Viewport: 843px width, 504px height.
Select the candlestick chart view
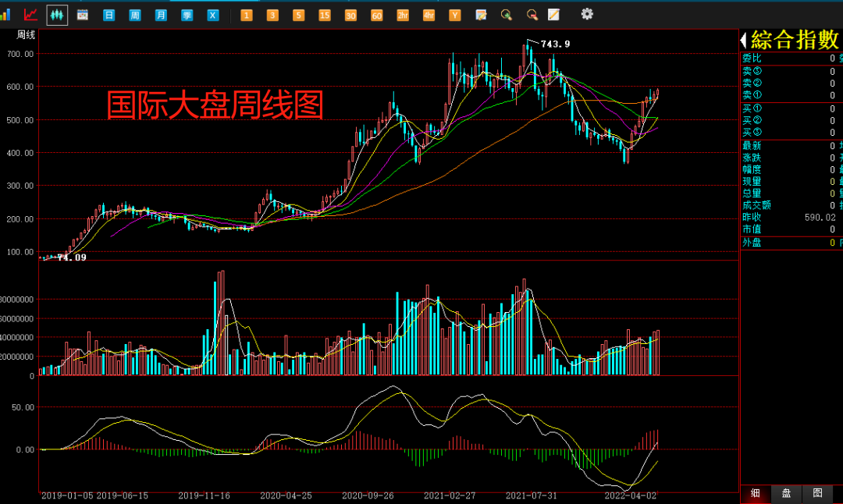pyautogui.click(x=57, y=15)
